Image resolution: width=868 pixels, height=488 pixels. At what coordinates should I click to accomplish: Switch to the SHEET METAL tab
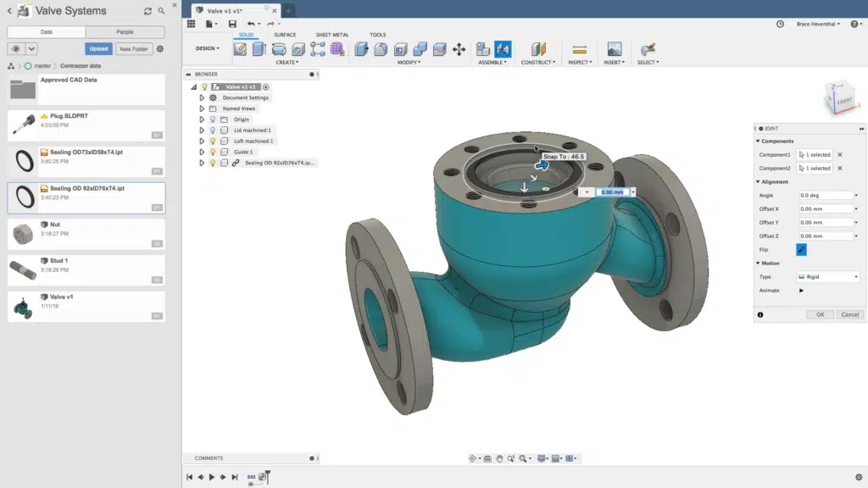(331, 35)
